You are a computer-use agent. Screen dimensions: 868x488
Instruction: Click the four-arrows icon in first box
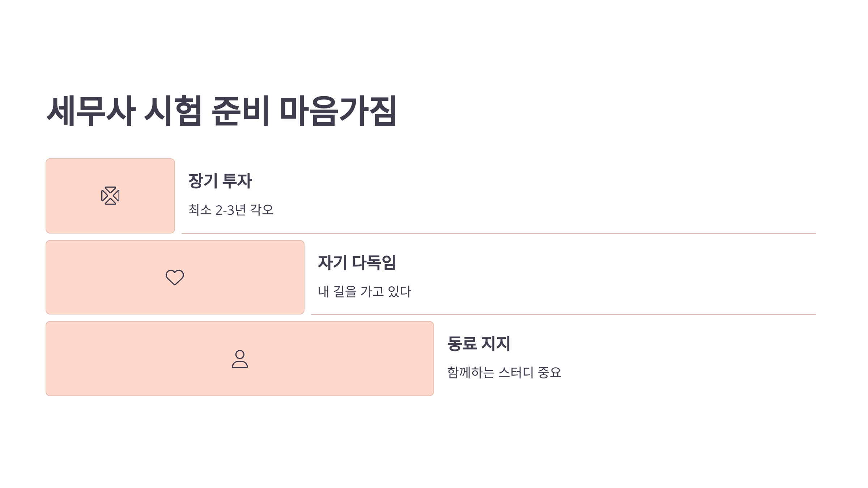(110, 196)
